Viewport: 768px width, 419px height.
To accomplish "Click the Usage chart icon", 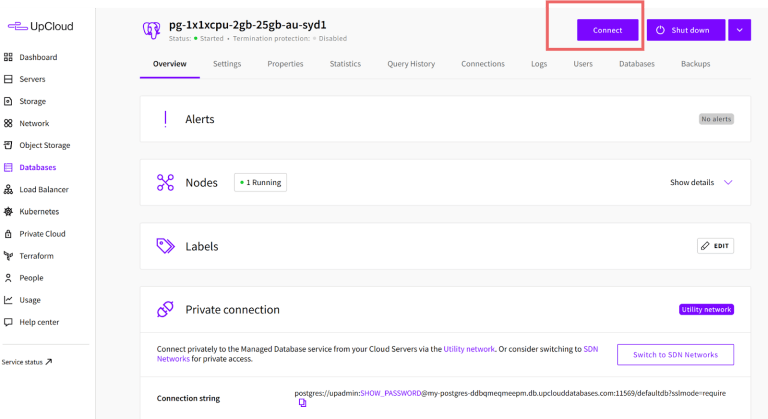I will 8,300.
